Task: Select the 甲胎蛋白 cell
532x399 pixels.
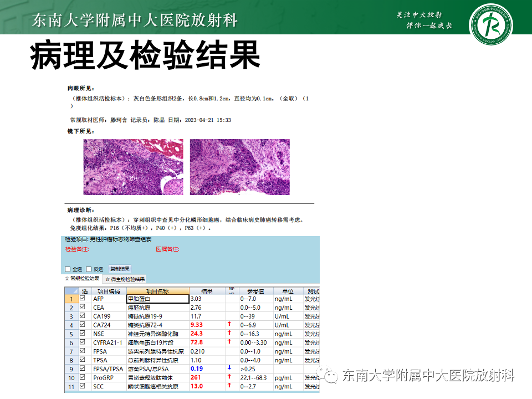Action: (x=158, y=299)
